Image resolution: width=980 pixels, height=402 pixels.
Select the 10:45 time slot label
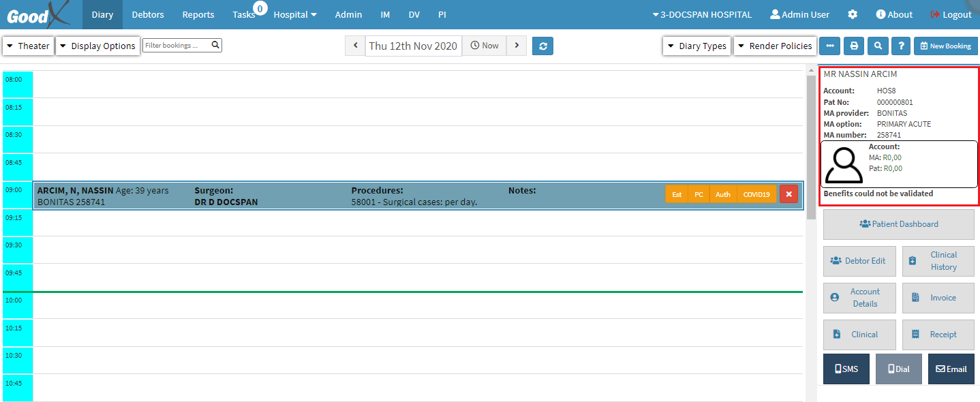(x=14, y=384)
